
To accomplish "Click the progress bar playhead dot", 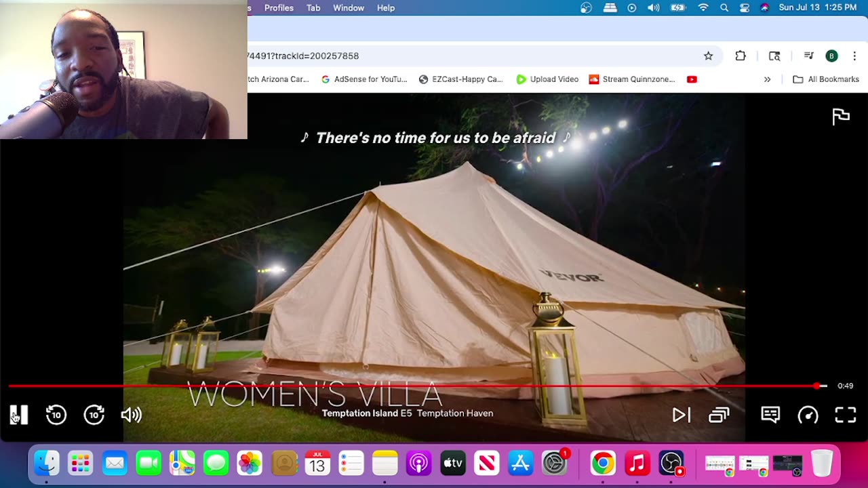I will [817, 386].
